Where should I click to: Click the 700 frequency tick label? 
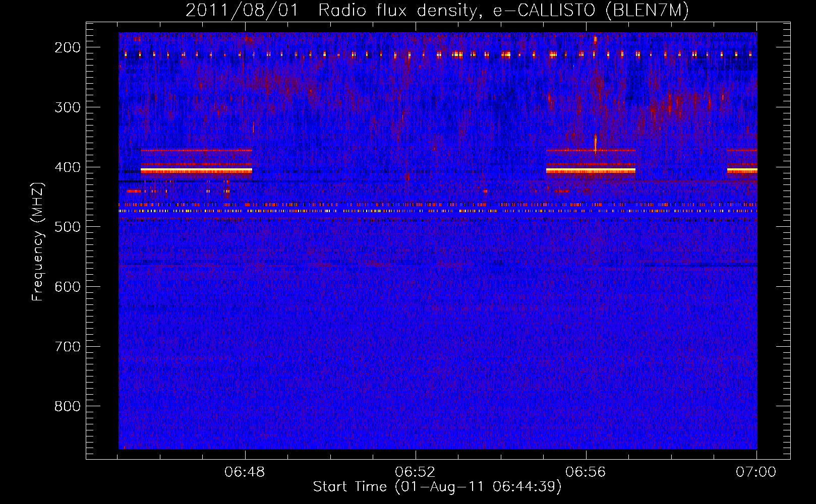pyautogui.click(x=68, y=347)
